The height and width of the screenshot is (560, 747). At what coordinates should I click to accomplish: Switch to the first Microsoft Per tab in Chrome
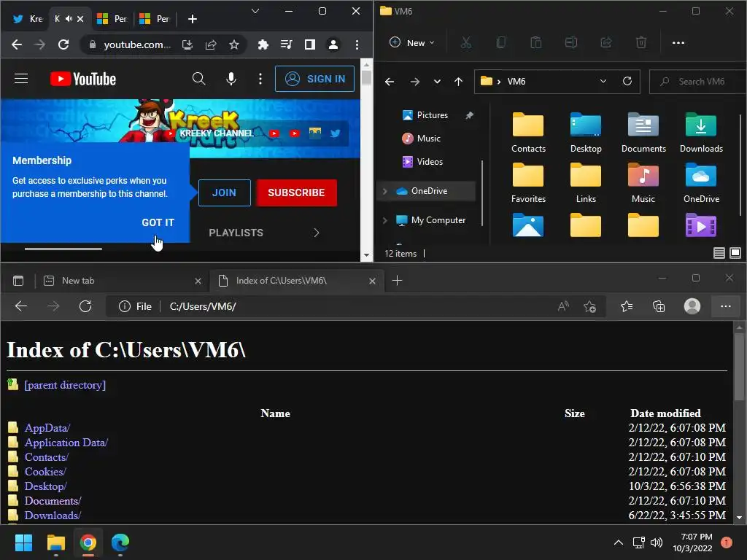[112, 18]
